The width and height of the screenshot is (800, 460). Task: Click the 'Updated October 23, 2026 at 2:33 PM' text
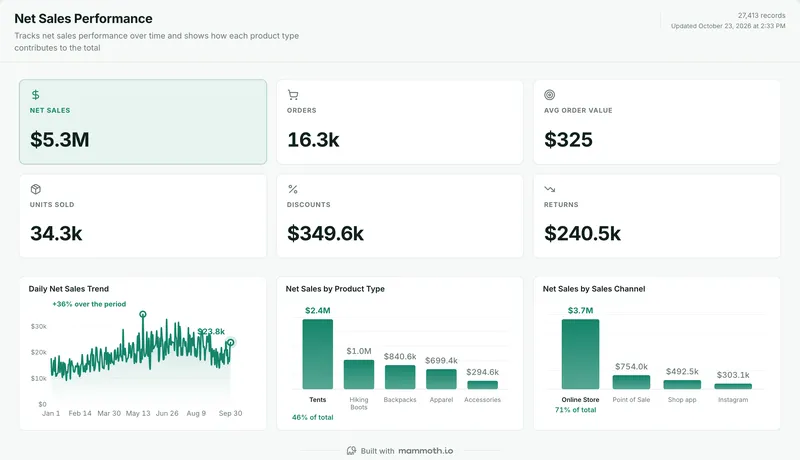(728, 26)
